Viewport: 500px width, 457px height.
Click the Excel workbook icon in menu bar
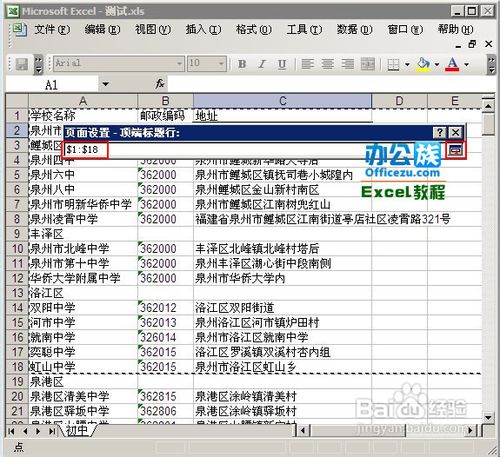[x=19, y=30]
